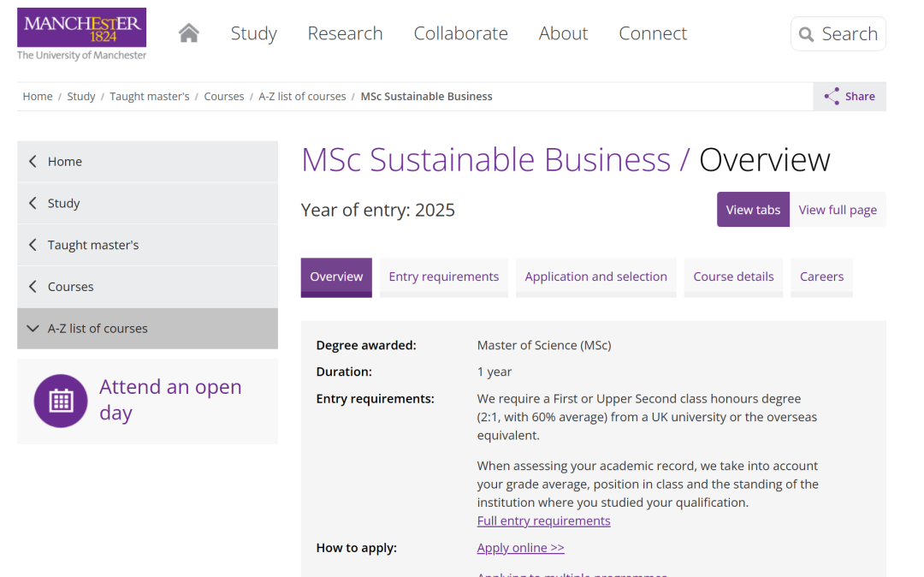Image resolution: width=924 pixels, height=577 pixels.
Task: Click the back chevron beside Taught master's
Action: [x=33, y=245]
